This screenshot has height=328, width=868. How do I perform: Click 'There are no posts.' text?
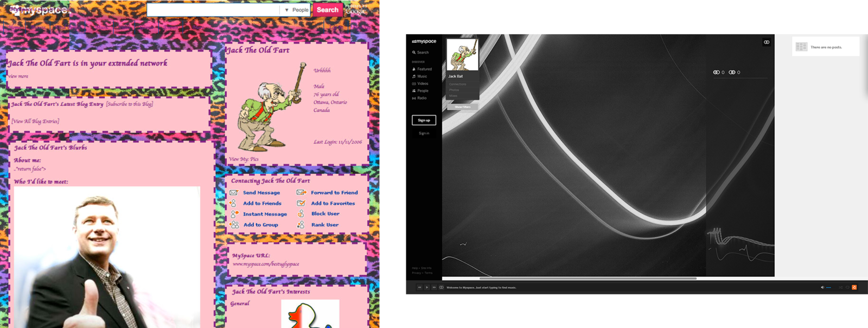[x=826, y=47]
